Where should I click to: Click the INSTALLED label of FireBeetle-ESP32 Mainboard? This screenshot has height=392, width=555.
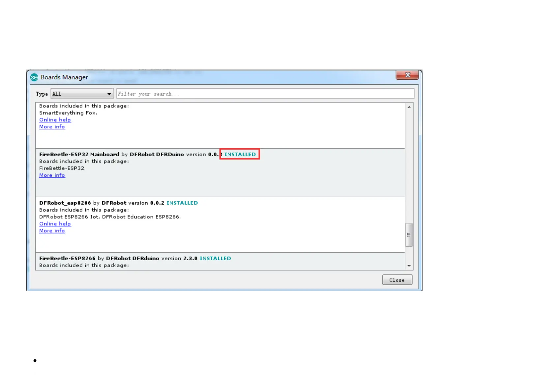[x=240, y=154]
